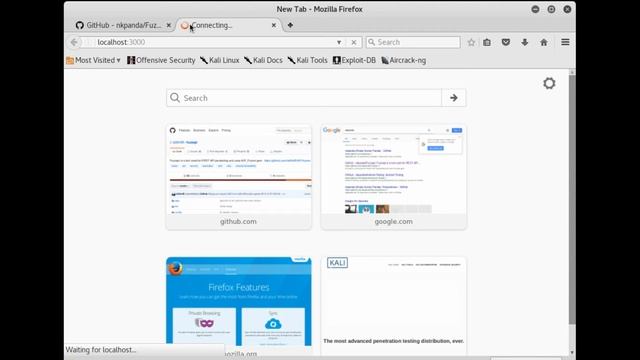Click the new tab page Search field

coord(304,98)
